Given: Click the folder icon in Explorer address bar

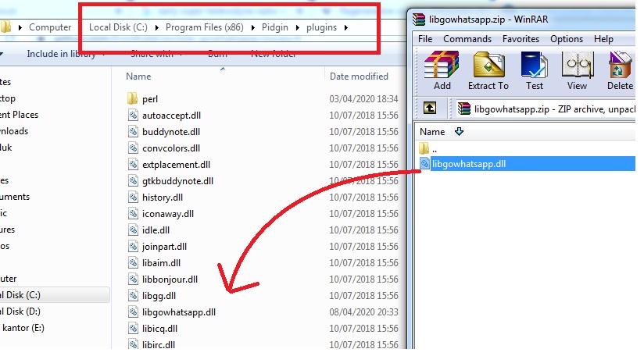Looking at the screenshot, I should 5,27.
